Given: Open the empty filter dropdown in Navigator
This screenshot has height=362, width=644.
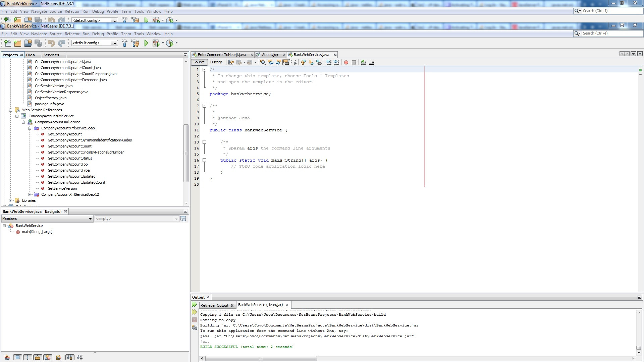Looking at the screenshot, I should pos(137,219).
